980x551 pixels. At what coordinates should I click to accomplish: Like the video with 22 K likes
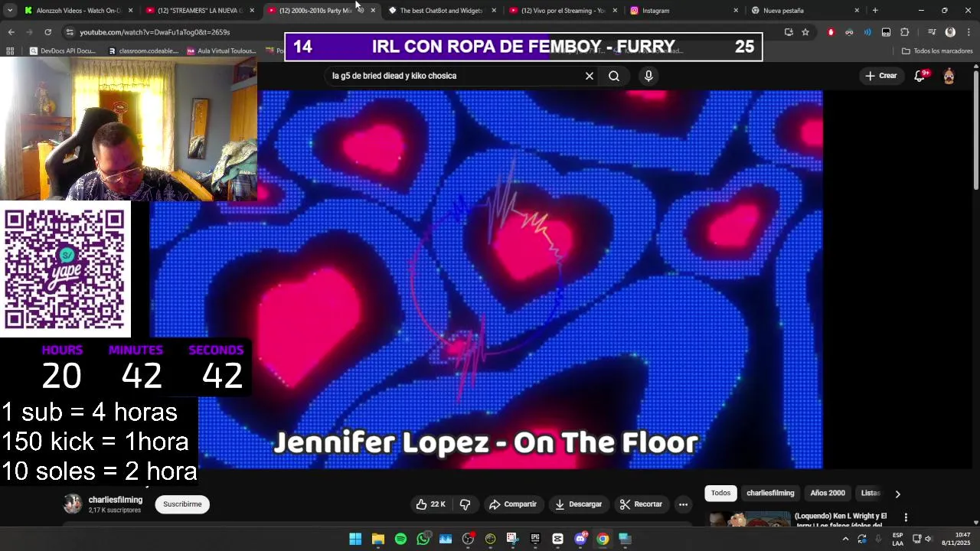pos(430,504)
